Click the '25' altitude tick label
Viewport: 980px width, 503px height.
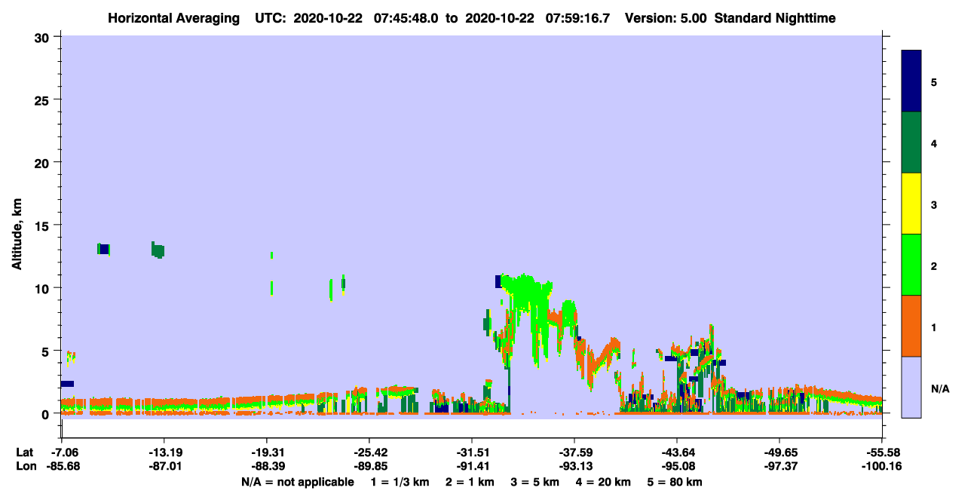click(44, 100)
